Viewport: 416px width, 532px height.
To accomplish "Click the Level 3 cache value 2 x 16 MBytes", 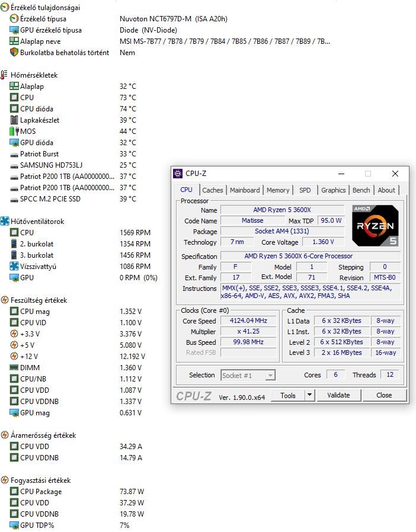I will [x=342, y=352].
